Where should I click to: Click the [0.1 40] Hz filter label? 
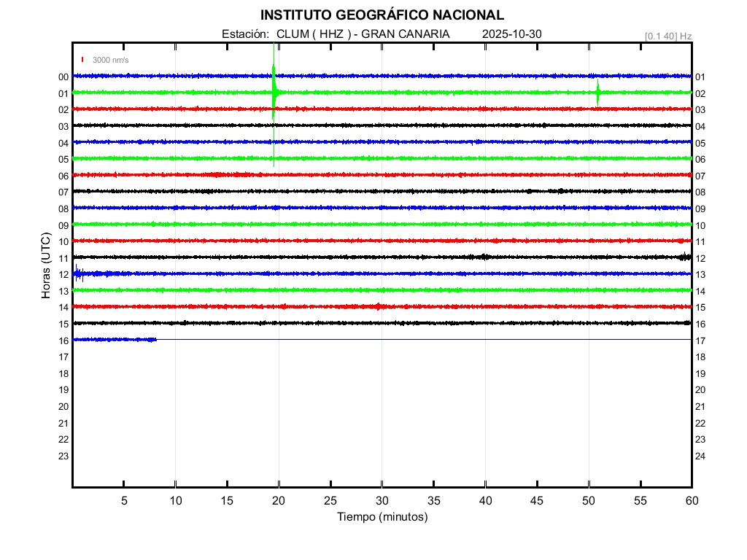pos(667,36)
